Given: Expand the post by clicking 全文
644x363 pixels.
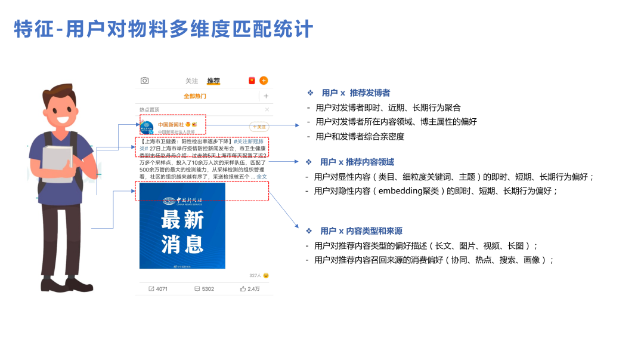Looking at the screenshot, I should pos(261,176).
